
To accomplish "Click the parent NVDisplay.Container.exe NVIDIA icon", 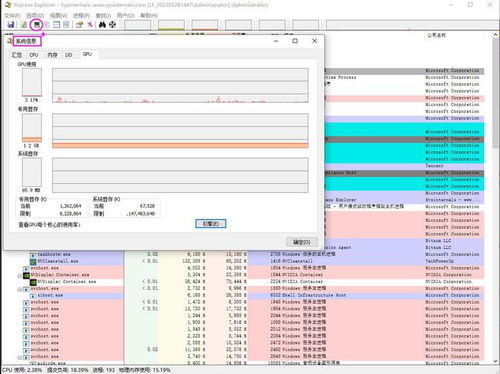I will pyautogui.click(x=26, y=275).
